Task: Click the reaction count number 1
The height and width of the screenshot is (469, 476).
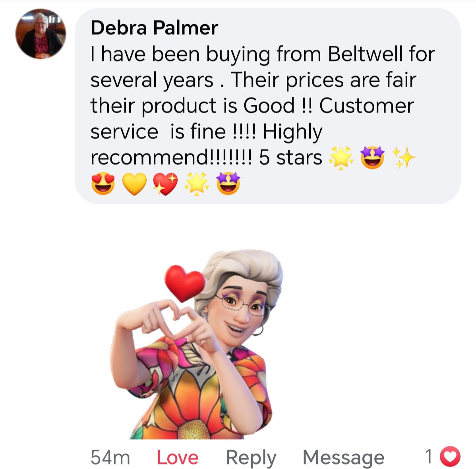Action: point(429,456)
